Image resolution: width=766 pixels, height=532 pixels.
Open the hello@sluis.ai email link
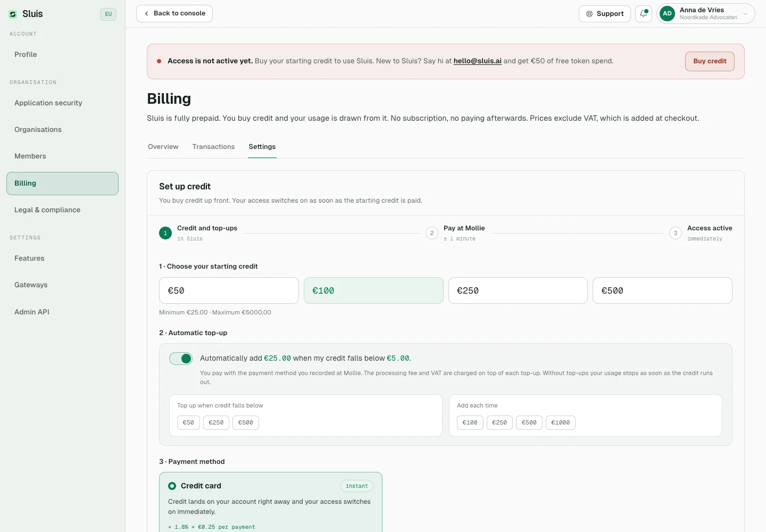pos(478,61)
